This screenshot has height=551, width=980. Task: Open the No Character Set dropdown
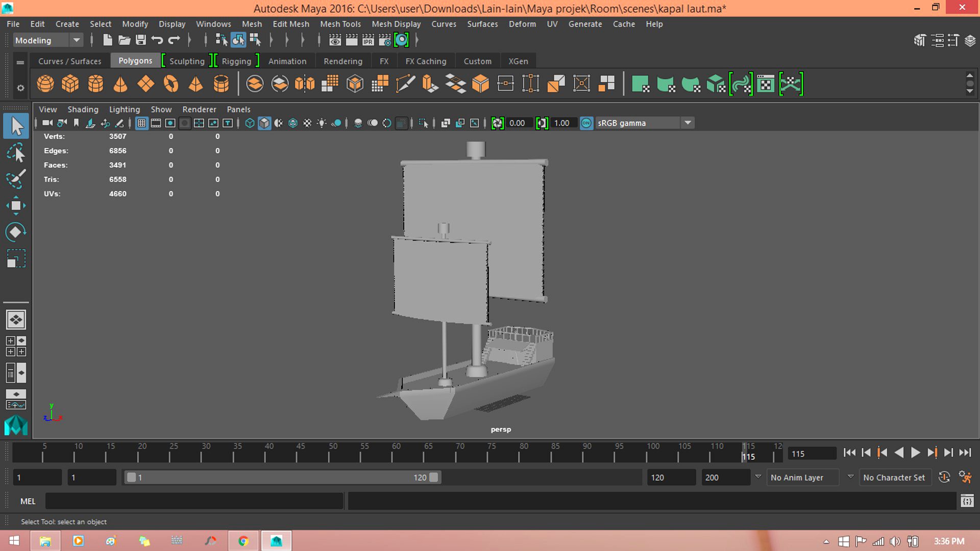pyautogui.click(x=895, y=477)
